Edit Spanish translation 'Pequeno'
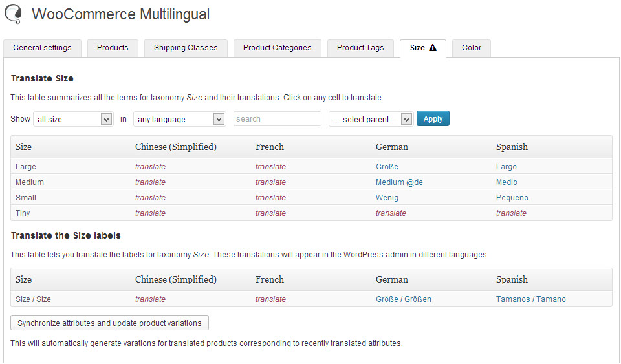 point(512,197)
